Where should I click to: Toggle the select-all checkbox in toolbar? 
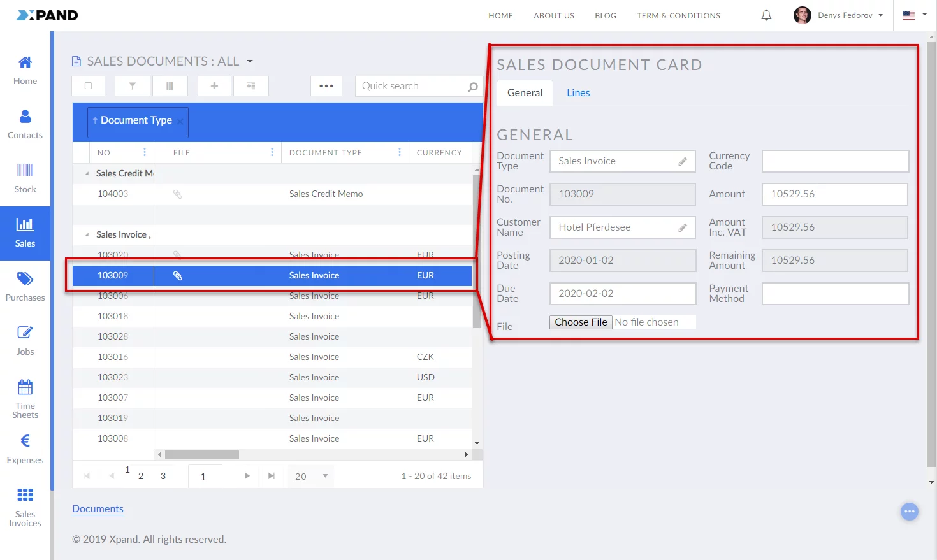click(x=89, y=86)
